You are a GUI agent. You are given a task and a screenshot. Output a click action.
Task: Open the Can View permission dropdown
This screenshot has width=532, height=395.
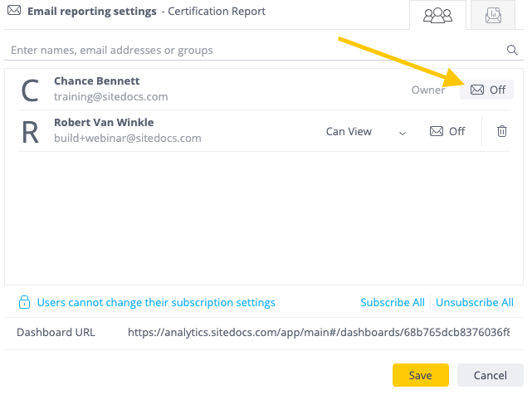[366, 132]
